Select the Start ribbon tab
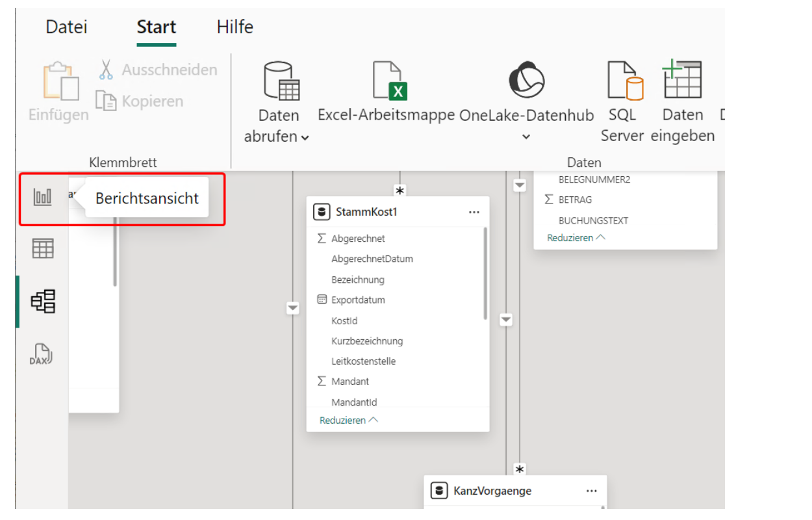This screenshot has height=520, width=812. pos(157,27)
